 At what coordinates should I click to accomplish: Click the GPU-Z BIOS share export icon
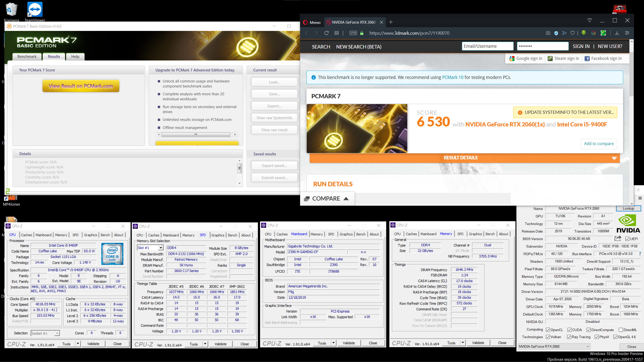click(618, 238)
